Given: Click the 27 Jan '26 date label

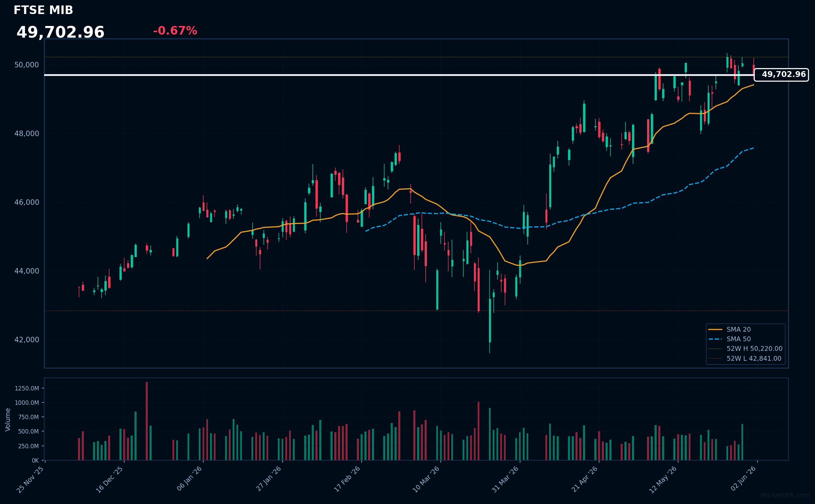Looking at the screenshot, I should coord(269,479).
